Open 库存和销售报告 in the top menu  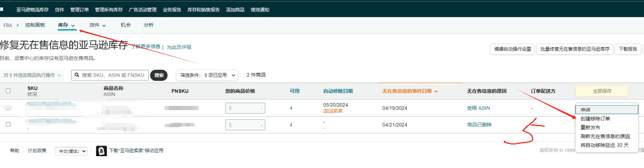204,10
